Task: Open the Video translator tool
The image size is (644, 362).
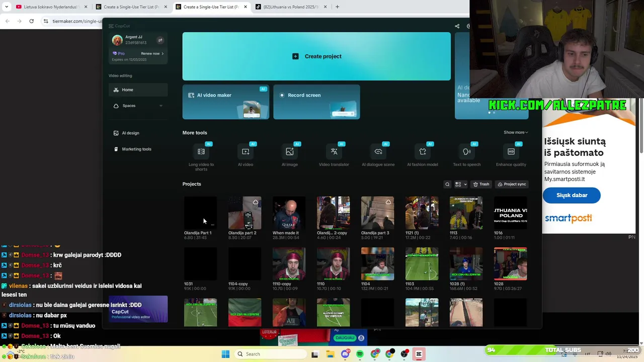Action: 334,155
